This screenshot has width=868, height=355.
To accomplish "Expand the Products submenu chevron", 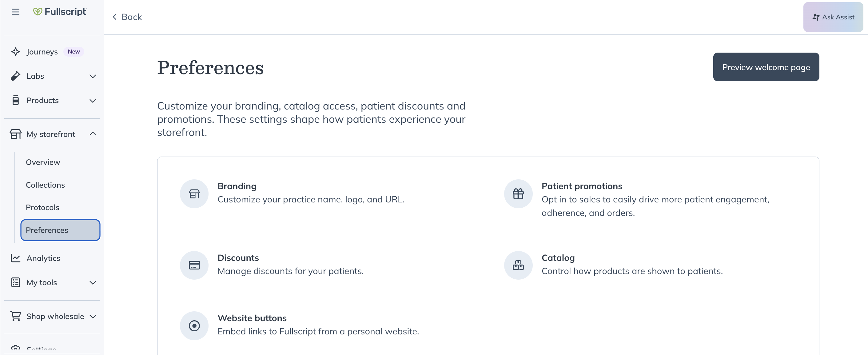I will [x=93, y=101].
